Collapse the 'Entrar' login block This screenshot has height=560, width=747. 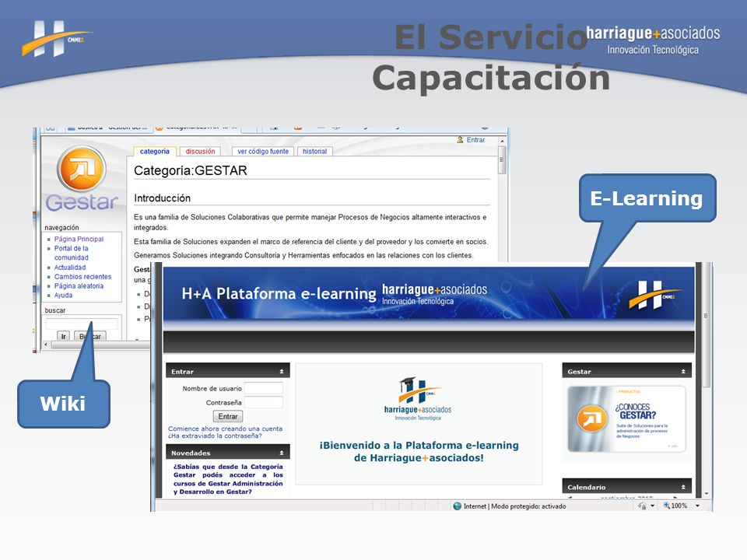[282, 372]
